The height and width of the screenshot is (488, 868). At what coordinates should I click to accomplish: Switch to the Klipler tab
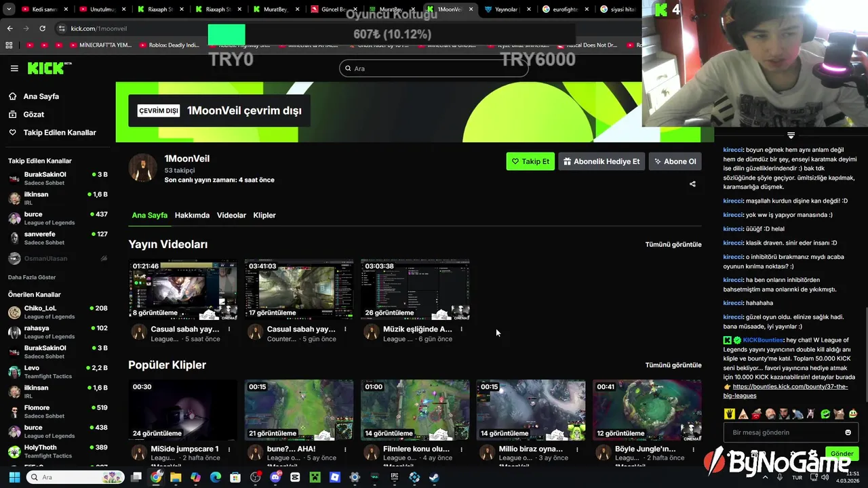tap(264, 215)
